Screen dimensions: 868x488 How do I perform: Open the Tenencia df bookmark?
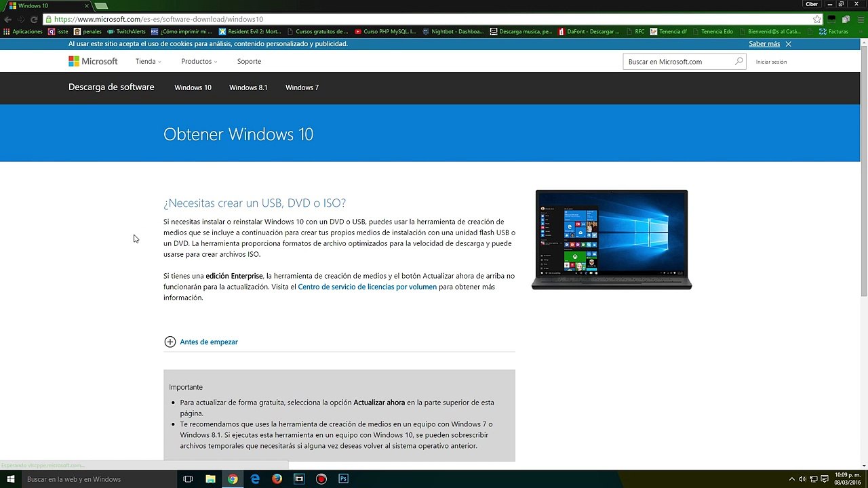click(x=669, y=31)
